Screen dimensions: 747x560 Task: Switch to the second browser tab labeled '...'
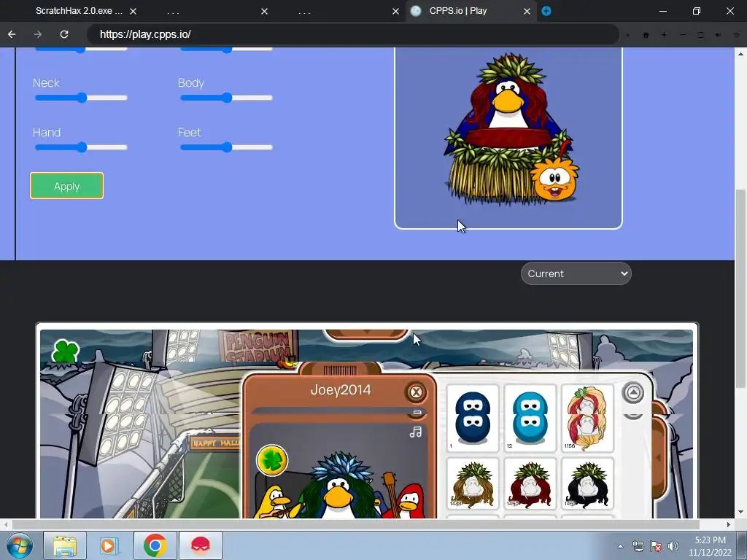(x=174, y=11)
